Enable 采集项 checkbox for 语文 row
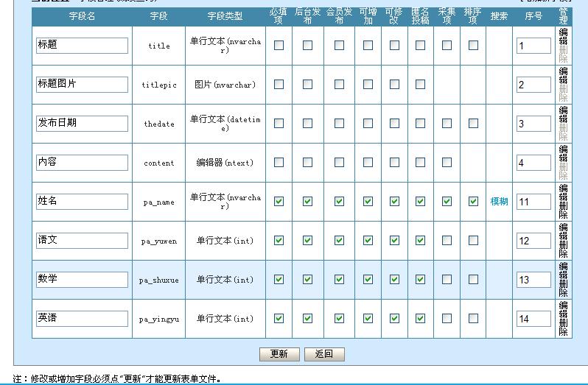 tap(447, 241)
